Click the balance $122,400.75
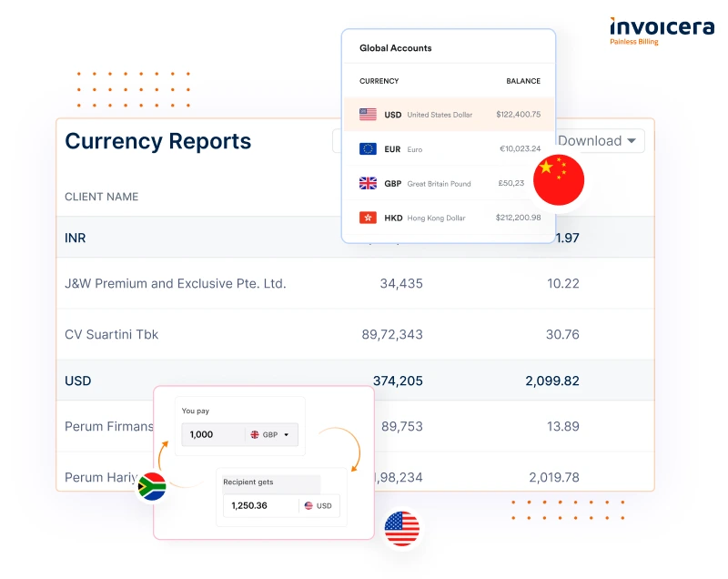Image resolution: width=728 pixels, height=579 pixels. click(x=518, y=114)
